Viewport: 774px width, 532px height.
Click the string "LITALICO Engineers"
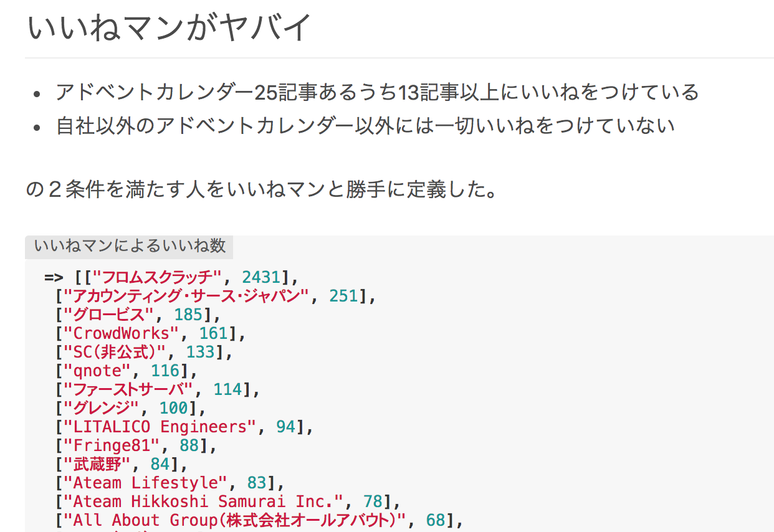(x=160, y=427)
